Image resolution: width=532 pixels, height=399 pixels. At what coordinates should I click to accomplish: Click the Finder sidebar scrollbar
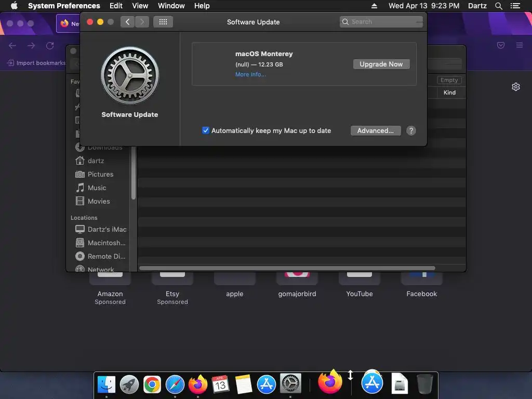(134, 173)
